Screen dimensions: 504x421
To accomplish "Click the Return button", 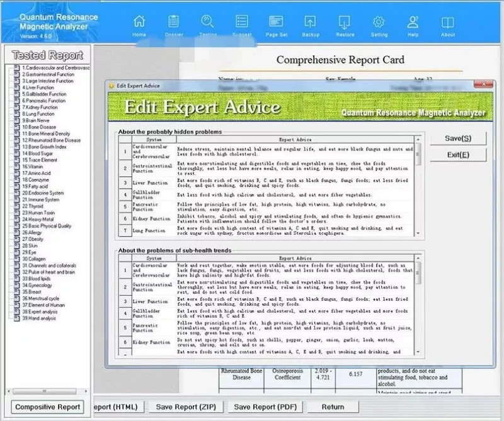I will 333,407.
